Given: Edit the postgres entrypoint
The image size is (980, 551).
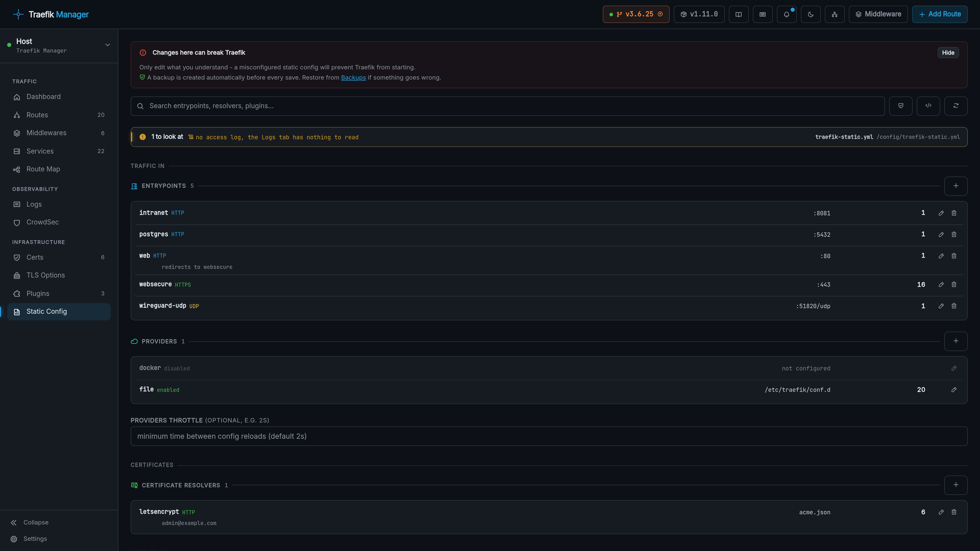Looking at the screenshot, I should click(941, 235).
